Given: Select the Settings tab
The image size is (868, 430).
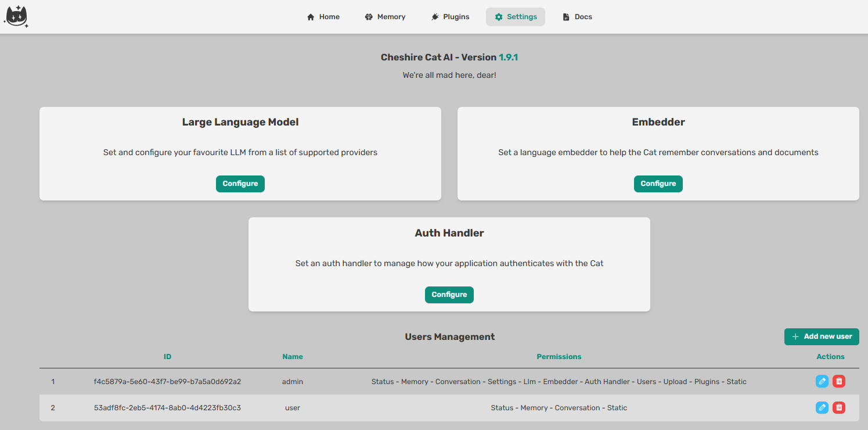Looking at the screenshot, I should click(516, 17).
